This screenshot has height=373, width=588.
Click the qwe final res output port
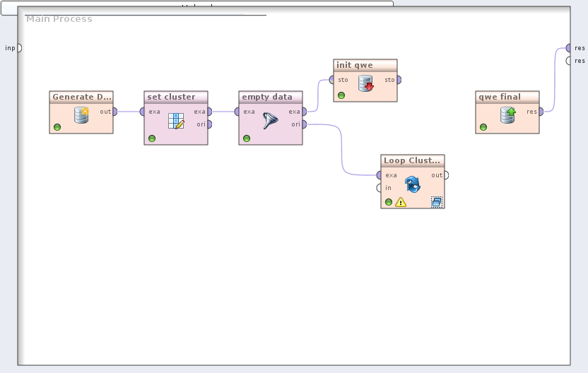pos(541,112)
